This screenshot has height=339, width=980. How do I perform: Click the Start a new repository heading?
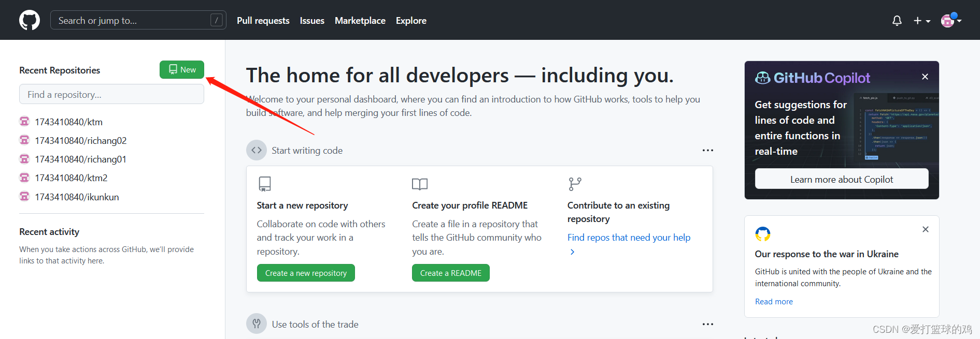point(302,205)
